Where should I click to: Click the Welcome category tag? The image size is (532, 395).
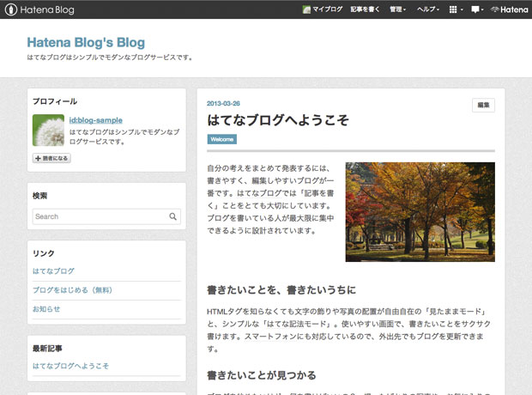[x=222, y=139]
